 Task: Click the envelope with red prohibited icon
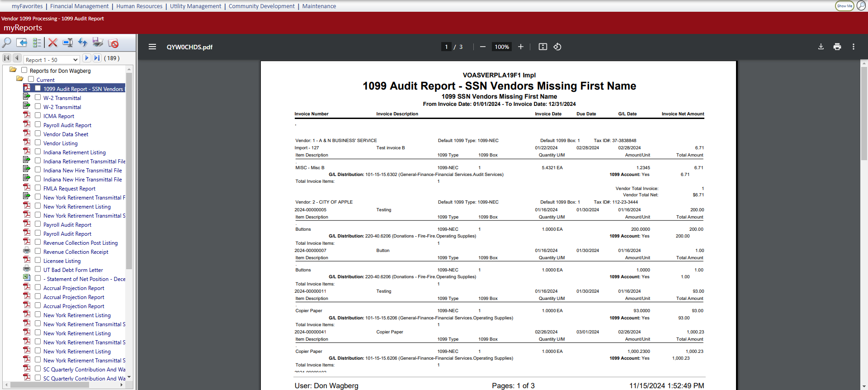(113, 43)
